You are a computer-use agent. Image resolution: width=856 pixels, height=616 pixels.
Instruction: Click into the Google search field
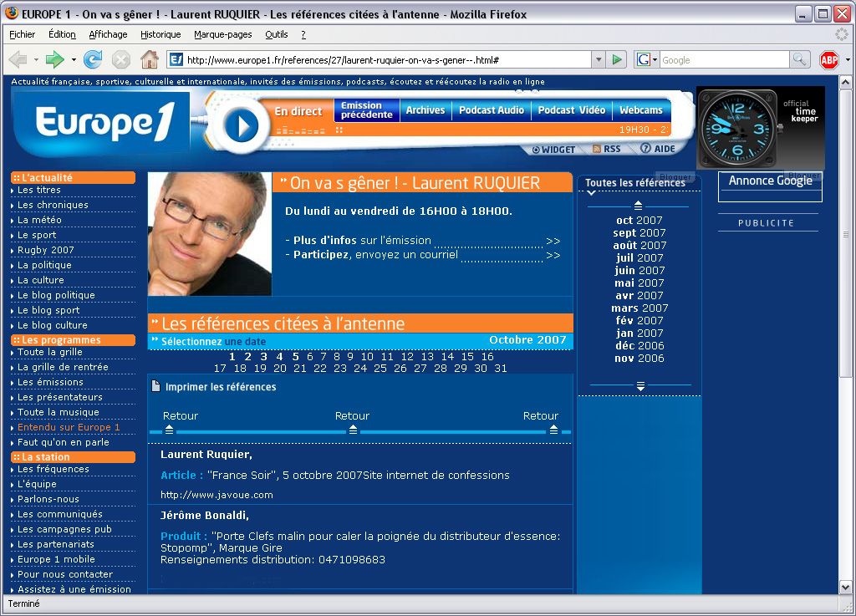pyautogui.click(x=725, y=59)
